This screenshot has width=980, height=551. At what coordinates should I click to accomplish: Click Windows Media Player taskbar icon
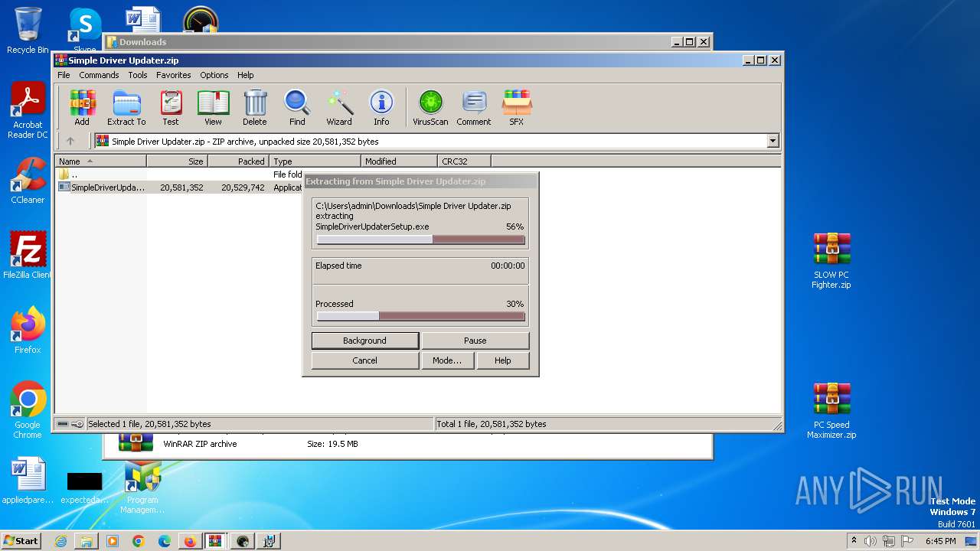[113, 541]
